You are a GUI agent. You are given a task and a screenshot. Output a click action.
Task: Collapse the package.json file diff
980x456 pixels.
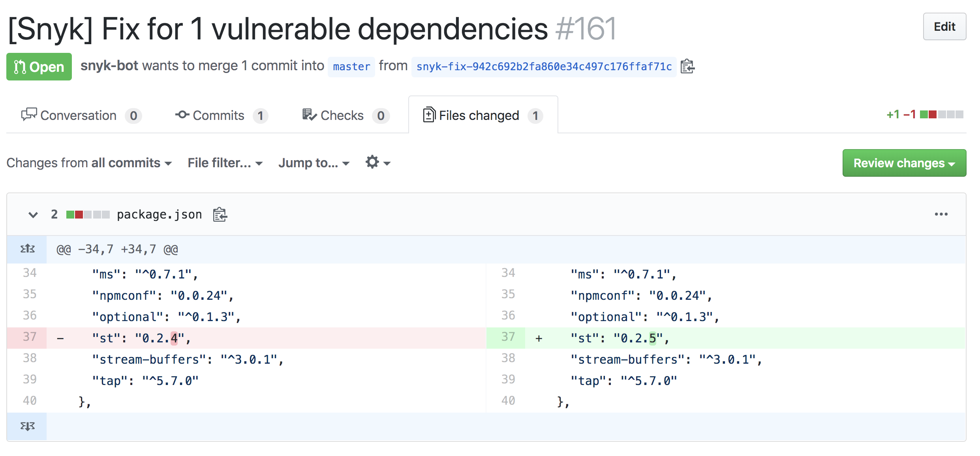(33, 215)
